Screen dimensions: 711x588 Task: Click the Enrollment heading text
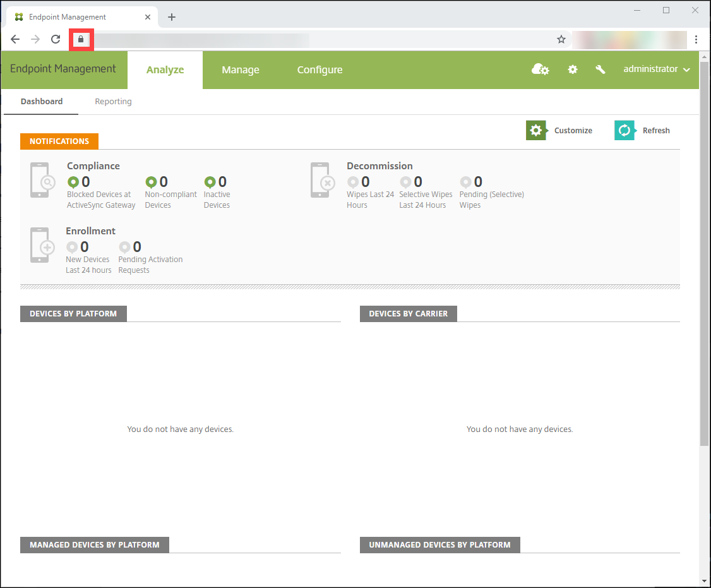point(91,231)
